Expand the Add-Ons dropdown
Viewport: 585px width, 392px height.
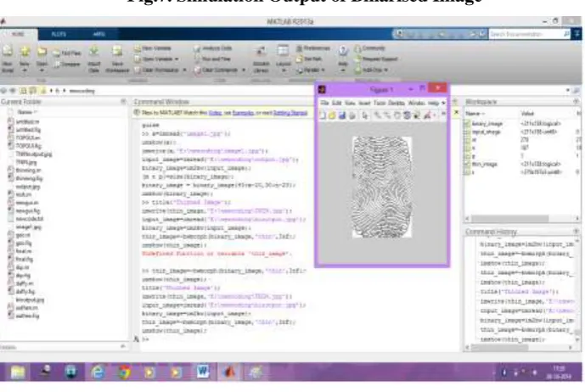pyautogui.click(x=386, y=70)
